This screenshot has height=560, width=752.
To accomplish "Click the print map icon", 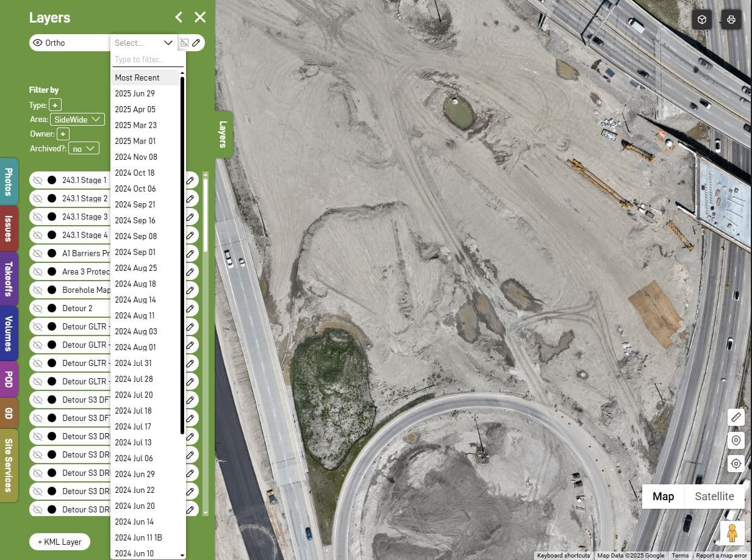I will click(731, 20).
